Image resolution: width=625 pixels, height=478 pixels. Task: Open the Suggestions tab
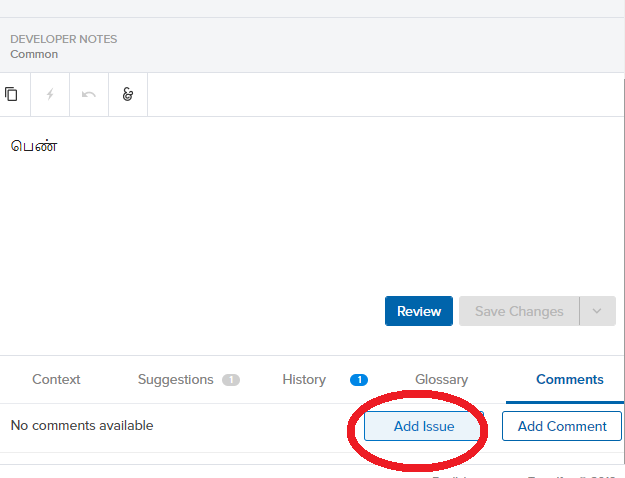[176, 380]
